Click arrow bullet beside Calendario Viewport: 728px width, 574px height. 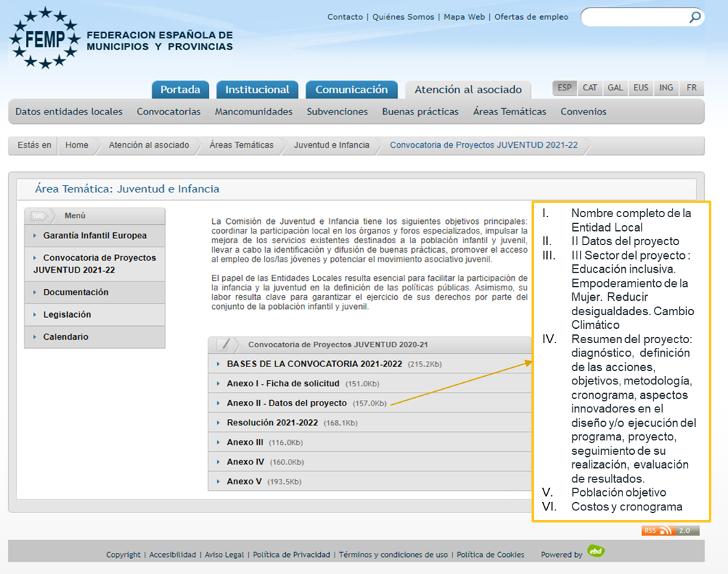(x=35, y=337)
